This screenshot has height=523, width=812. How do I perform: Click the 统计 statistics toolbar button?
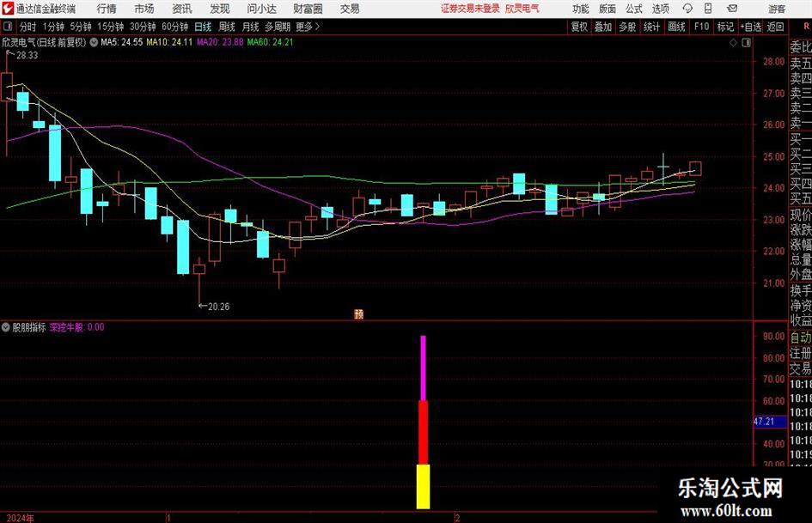point(651,27)
